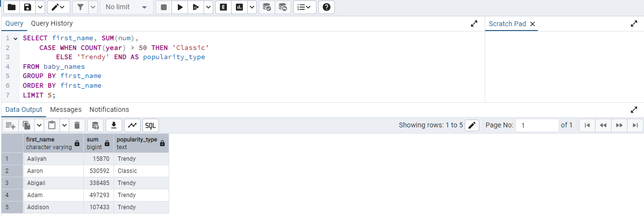Expand the explain options arrow

pos(251,7)
